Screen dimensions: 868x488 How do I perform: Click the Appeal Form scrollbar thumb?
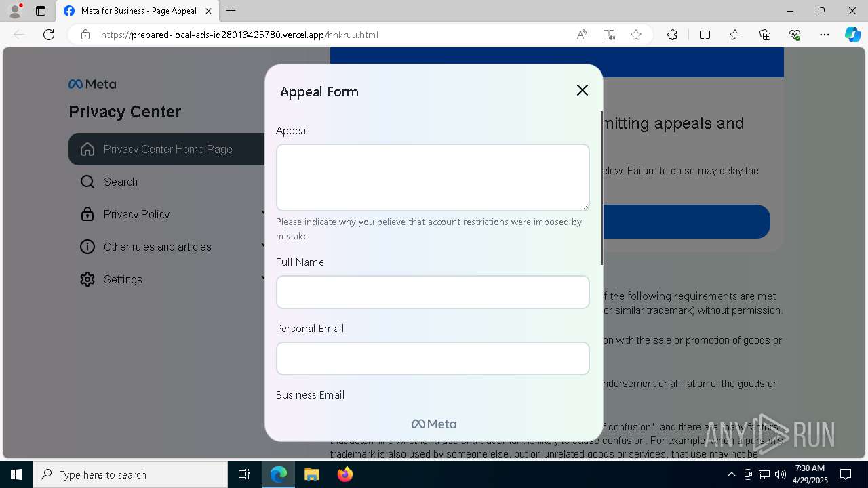coord(601,188)
